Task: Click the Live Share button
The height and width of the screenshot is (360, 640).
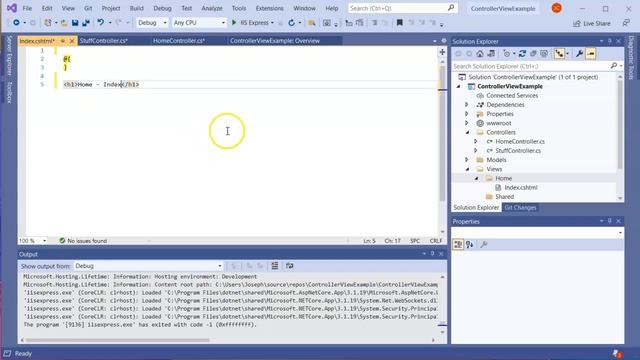Action: pos(592,23)
